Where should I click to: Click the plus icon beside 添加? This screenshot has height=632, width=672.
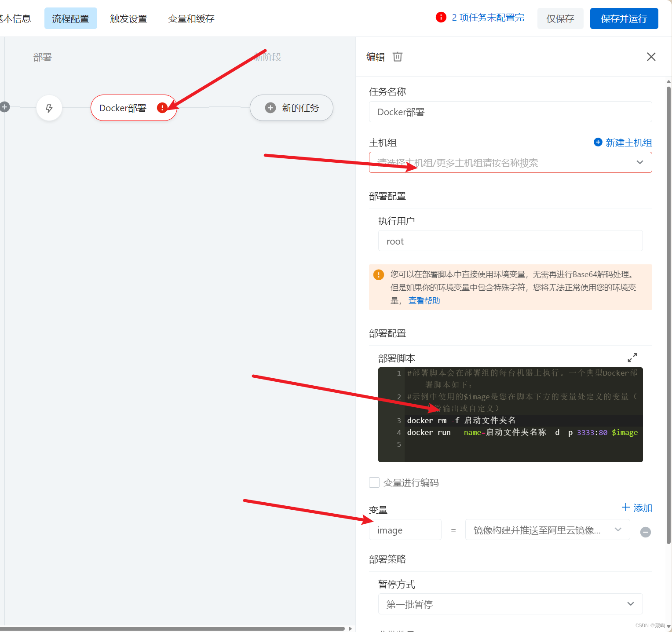coord(626,508)
